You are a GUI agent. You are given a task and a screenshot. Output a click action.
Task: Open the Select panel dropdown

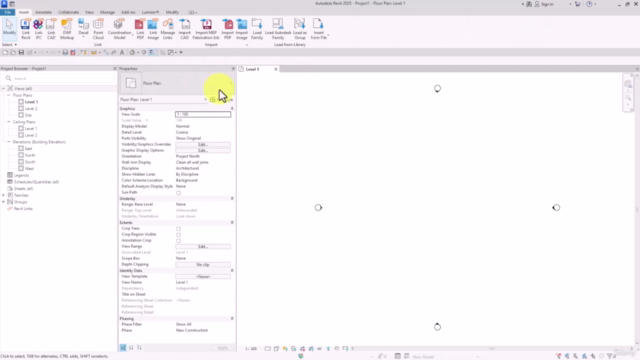9,44
